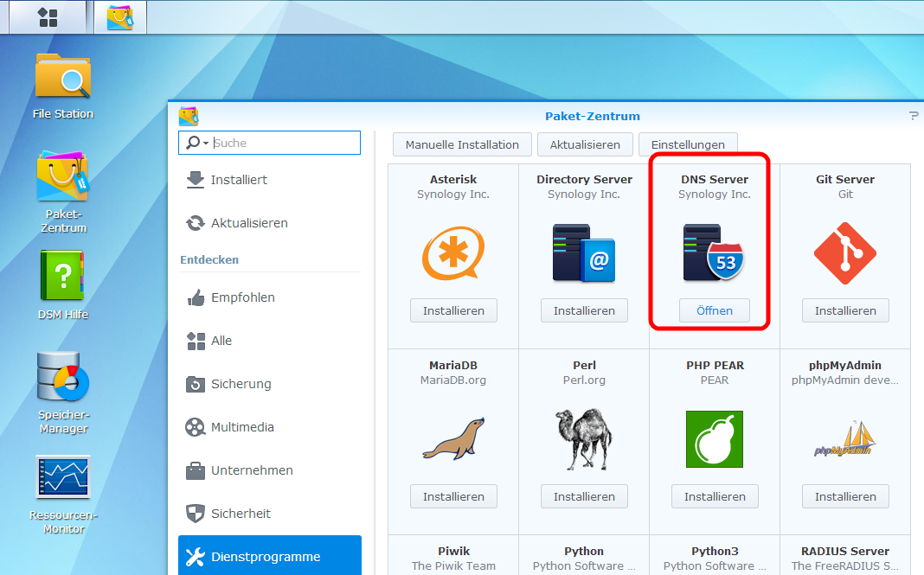Click the Piwik package title

453,551
